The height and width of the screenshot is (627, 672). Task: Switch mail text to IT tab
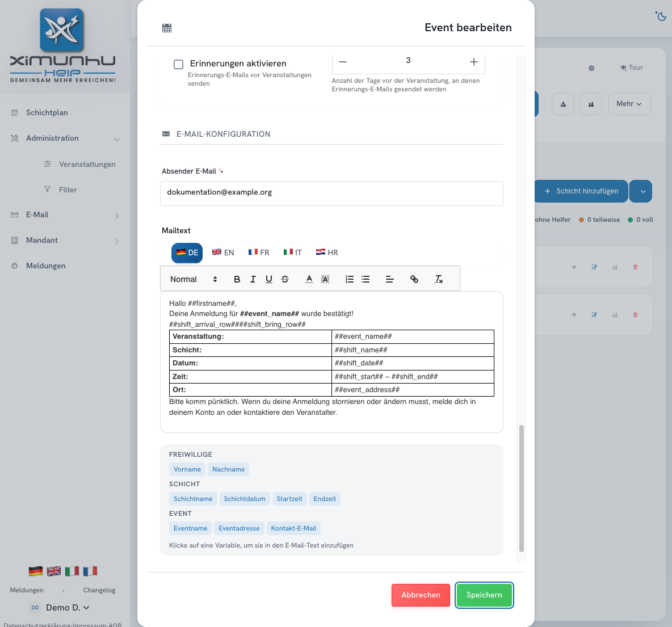point(293,253)
